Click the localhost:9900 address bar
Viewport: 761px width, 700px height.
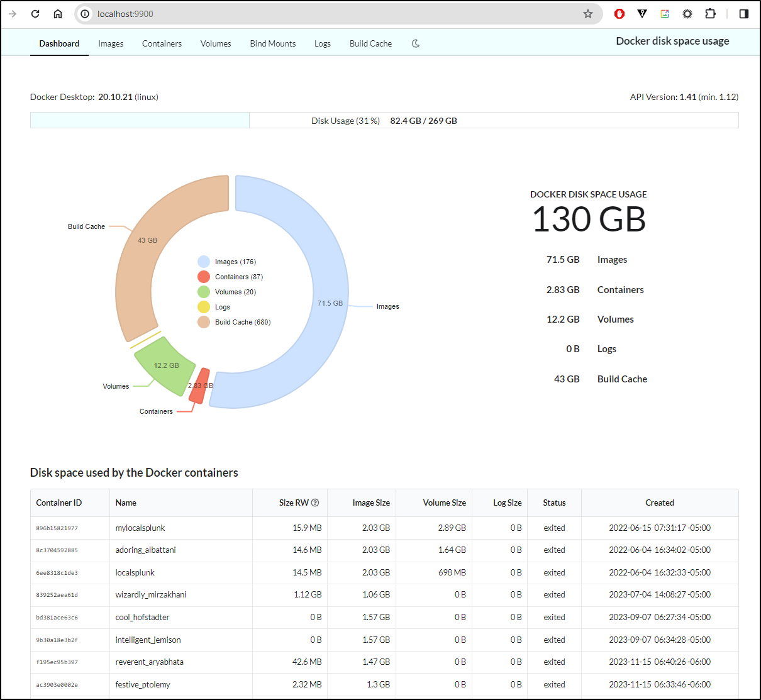pyautogui.click(x=338, y=14)
